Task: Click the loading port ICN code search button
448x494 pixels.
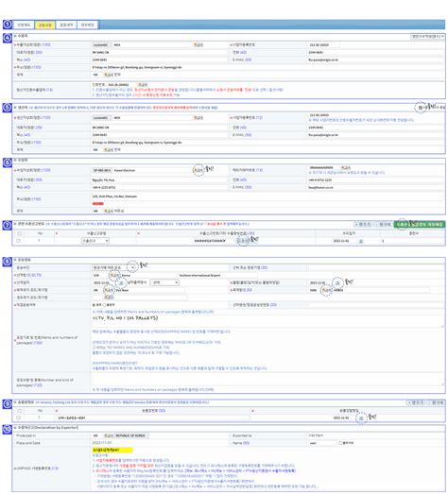Action: pos(113,275)
